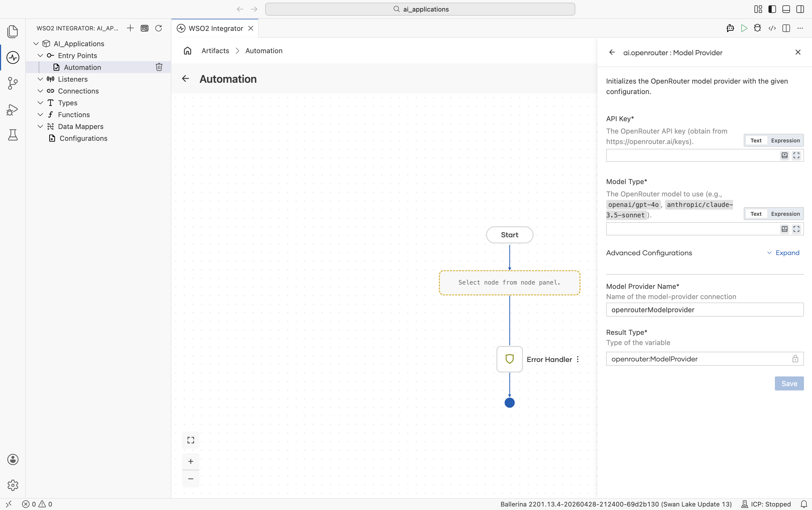This screenshot has width=812, height=510.
Task: Open the Run and Debug view
Action: (x=13, y=109)
